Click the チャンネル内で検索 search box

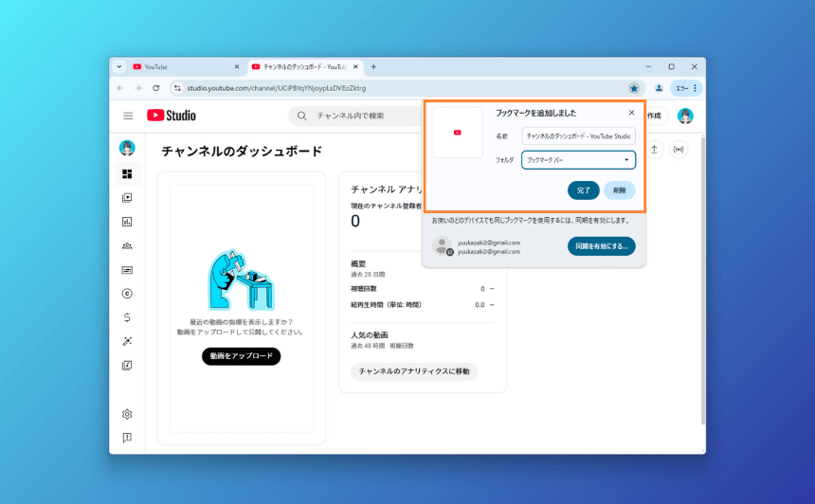point(356,116)
